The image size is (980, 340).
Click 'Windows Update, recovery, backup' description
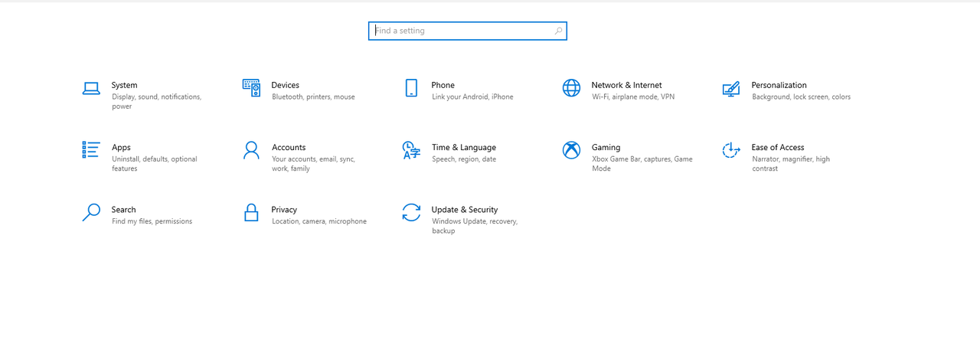click(x=475, y=226)
